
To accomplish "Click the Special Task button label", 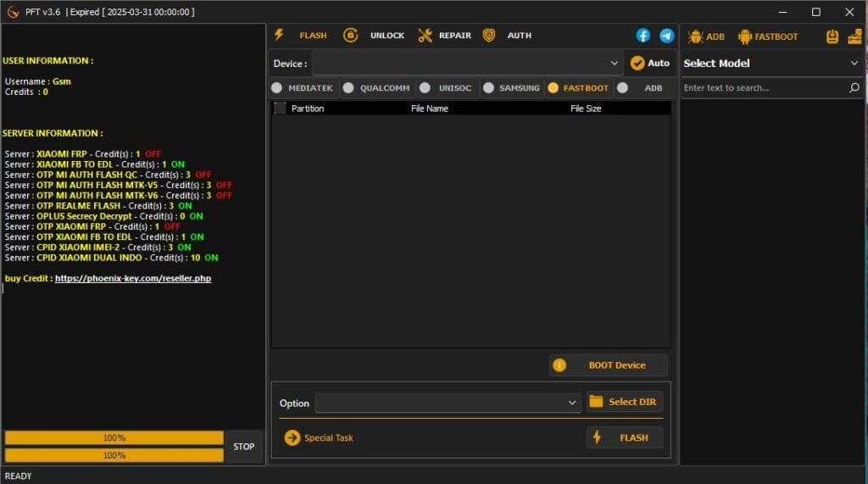I will tap(328, 437).
